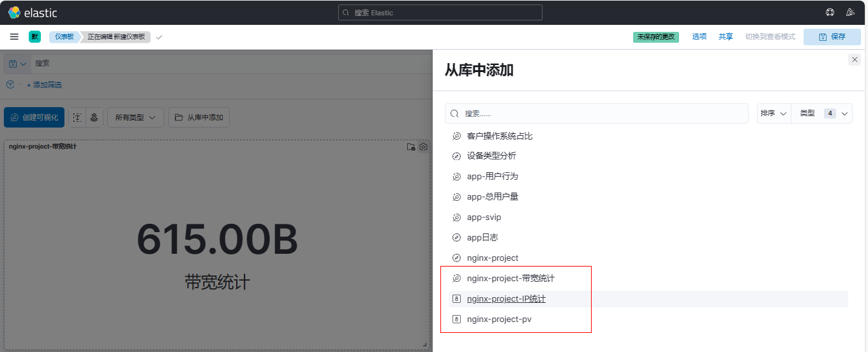Expand the 排序 sort dropdown

[x=774, y=114]
